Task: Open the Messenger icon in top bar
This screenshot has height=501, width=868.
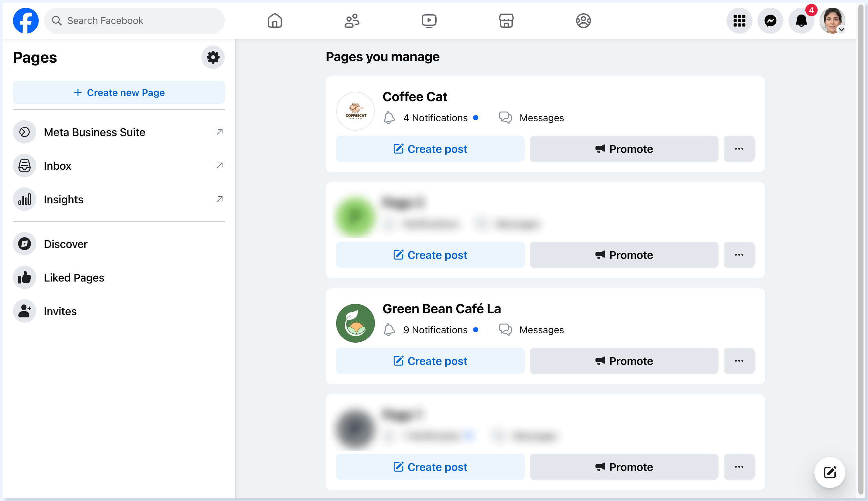Action: coord(770,21)
